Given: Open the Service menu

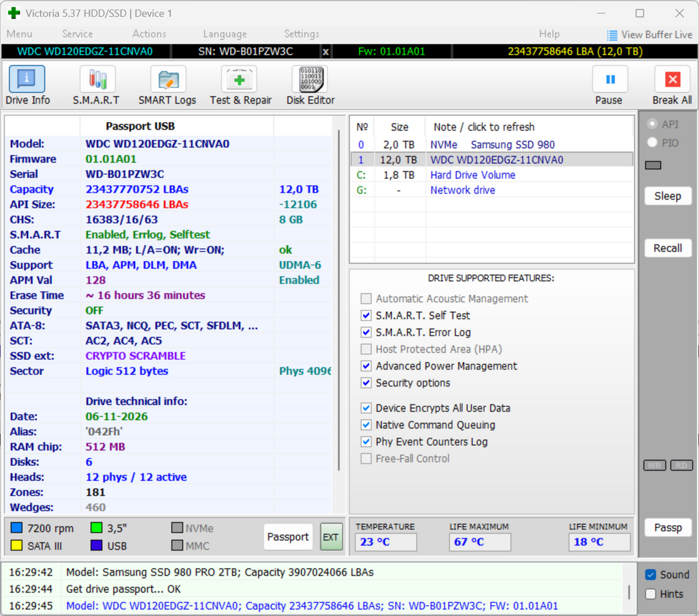Looking at the screenshot, I should click(x=78, y=34).
